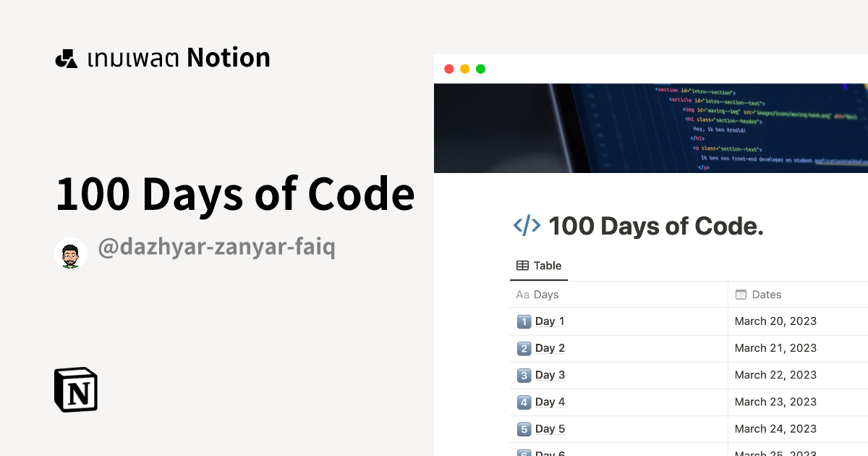Click the 100 Days of Code. page title
This screenshot has height=456, width=868.
coord(656,227)
